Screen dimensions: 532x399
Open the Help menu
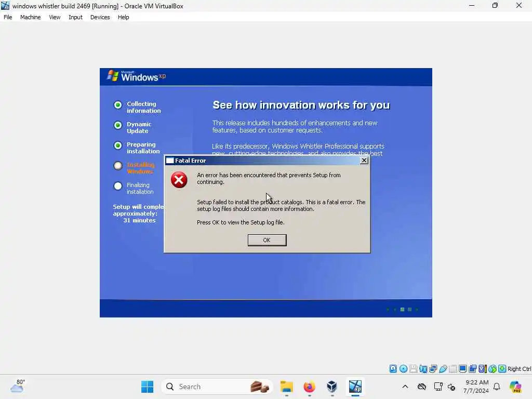click(x=123, y=17)
